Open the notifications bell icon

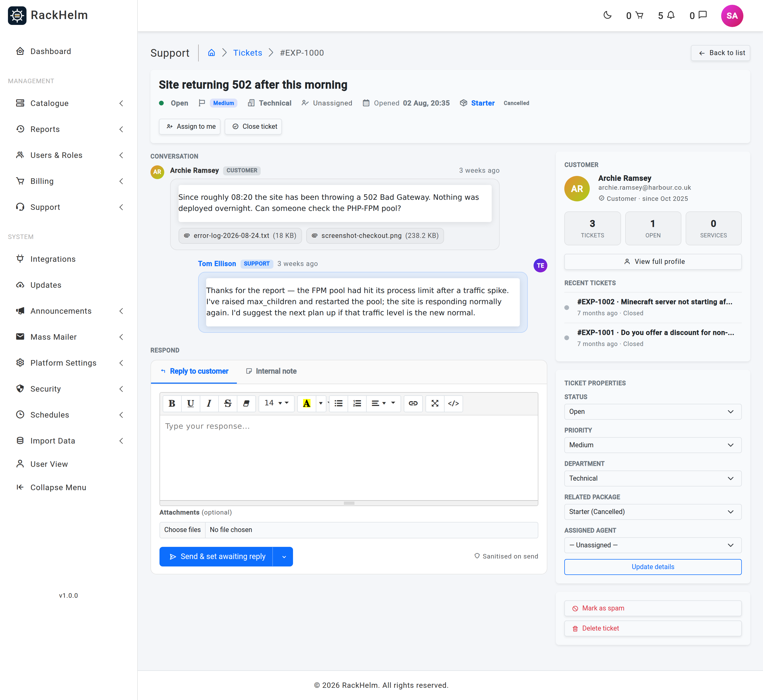click(671, 15)
